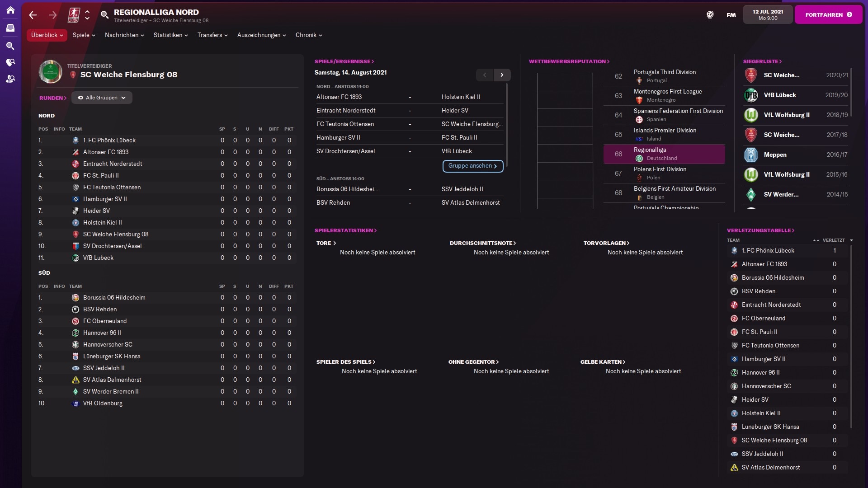Sort injury table by Verletzt column

tap(834, 240)
